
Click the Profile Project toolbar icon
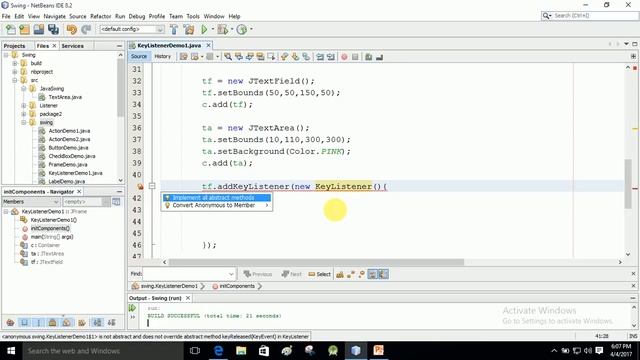click(x=242, y=29)
